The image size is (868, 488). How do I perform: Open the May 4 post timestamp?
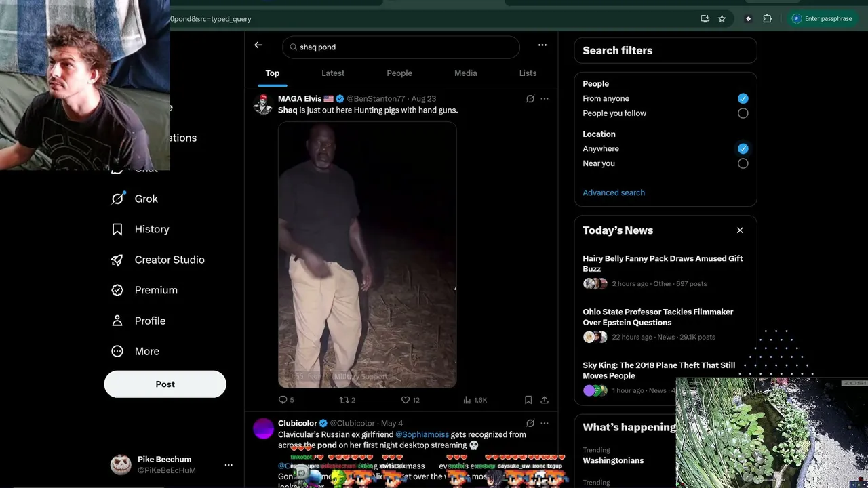[392, 424]
